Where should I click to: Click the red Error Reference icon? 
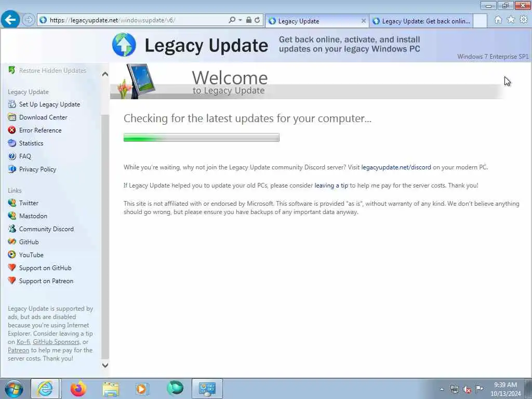pos(12,130)
